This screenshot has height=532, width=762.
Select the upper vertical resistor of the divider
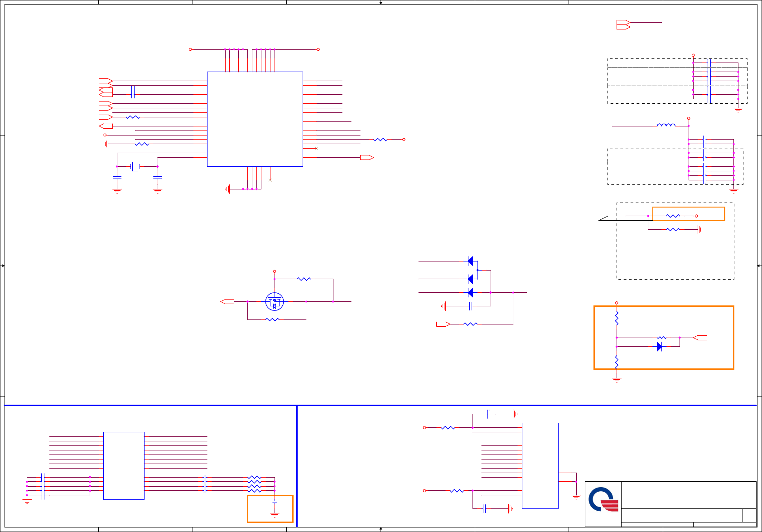tap(617, 318)
